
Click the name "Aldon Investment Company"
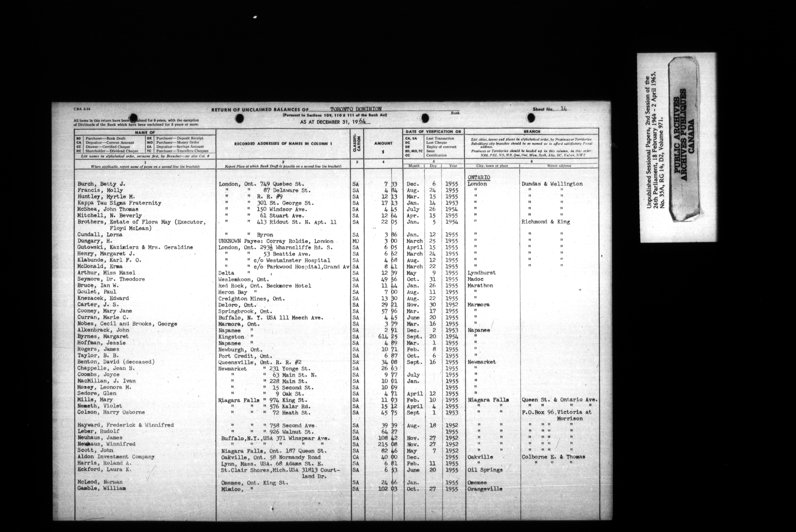tap(116, 457)
